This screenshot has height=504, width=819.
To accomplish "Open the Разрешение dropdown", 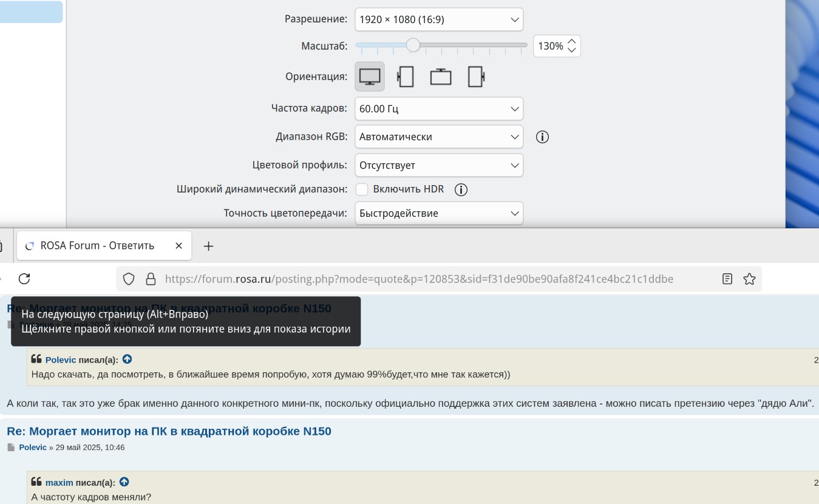I will [439, 19].
